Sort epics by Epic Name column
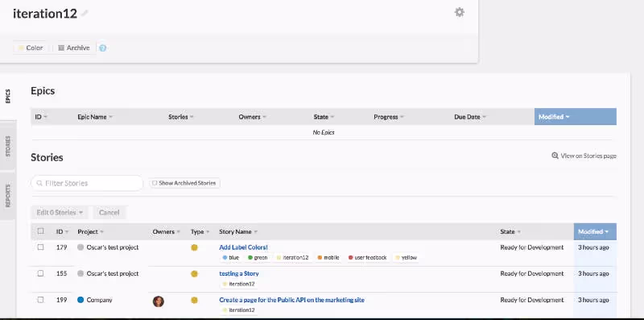The height and width of the screenshot is (320, 644). (95, 117)
